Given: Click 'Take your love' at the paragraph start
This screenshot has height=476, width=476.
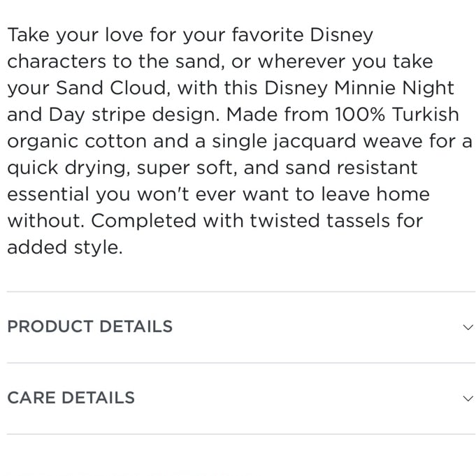Looking at the screenshot, I should coord(75,36).
